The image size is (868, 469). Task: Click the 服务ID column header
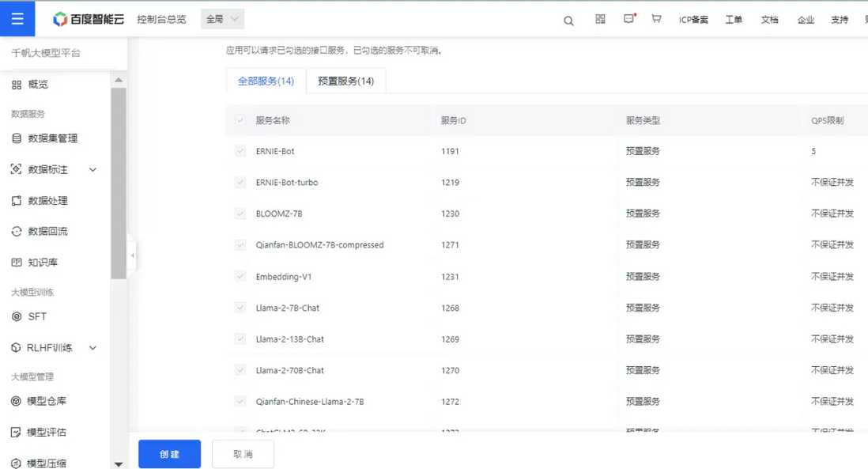454,120
